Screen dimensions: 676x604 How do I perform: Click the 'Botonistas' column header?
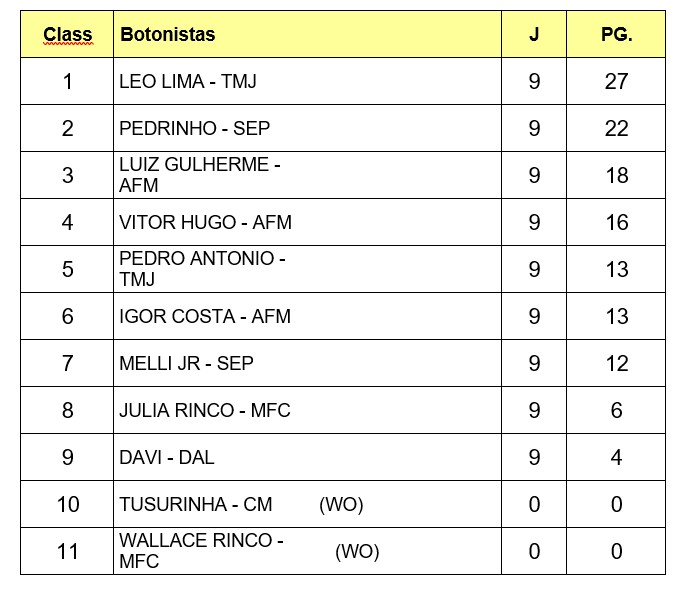[167, 35]
